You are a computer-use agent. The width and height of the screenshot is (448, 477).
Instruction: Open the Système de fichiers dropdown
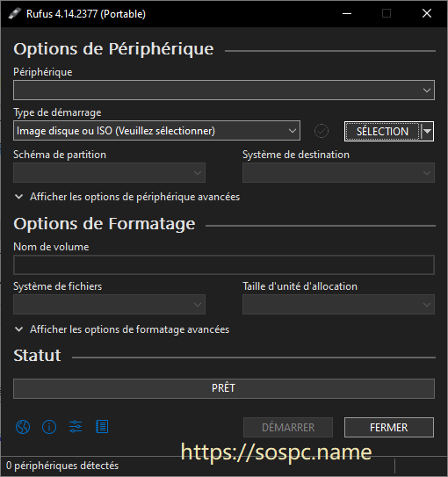click(109, 304)
